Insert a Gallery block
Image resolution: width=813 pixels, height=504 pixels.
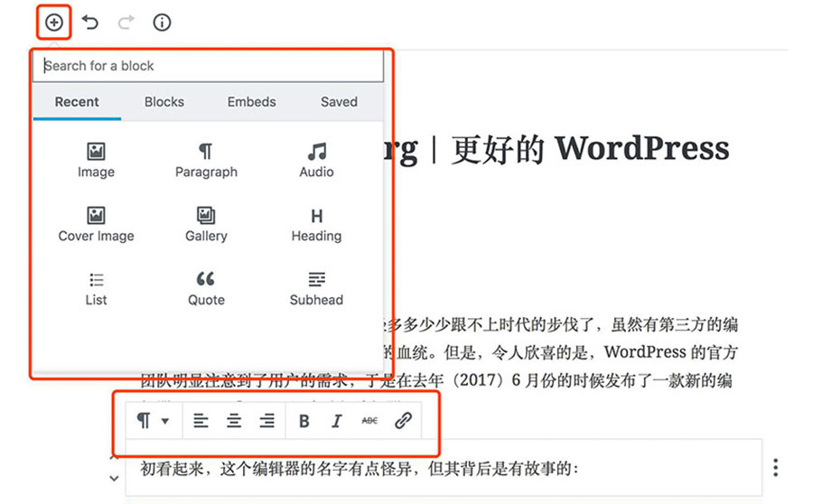coord(206,225)
